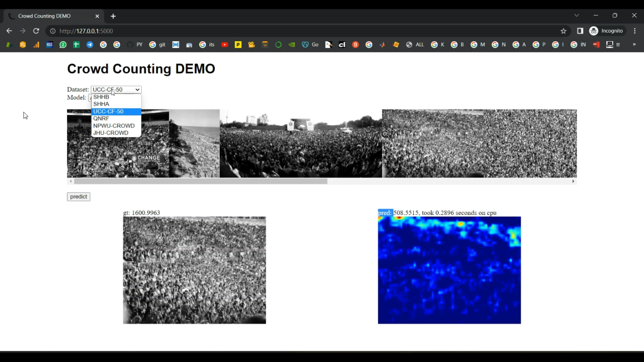This screenshot has height=362, width=644.
Task: Open the IEEE bookmark
Action: pyautogui.click(x=49, y=45)
